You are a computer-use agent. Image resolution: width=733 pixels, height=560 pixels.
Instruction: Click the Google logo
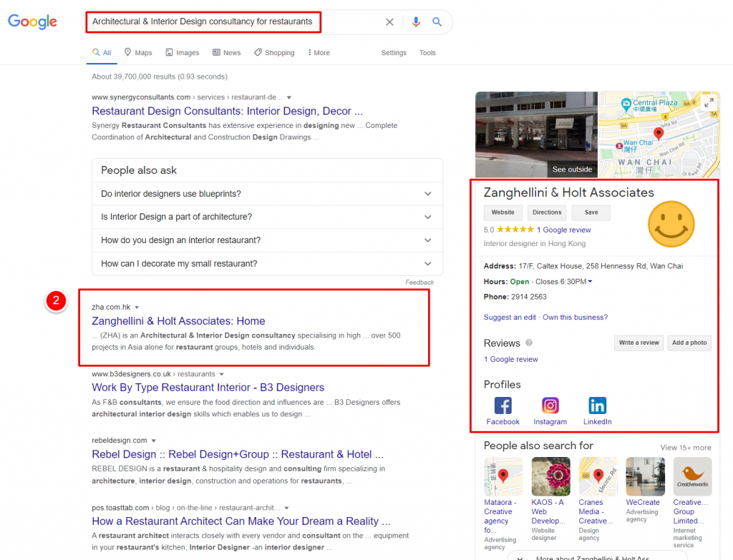32,21
